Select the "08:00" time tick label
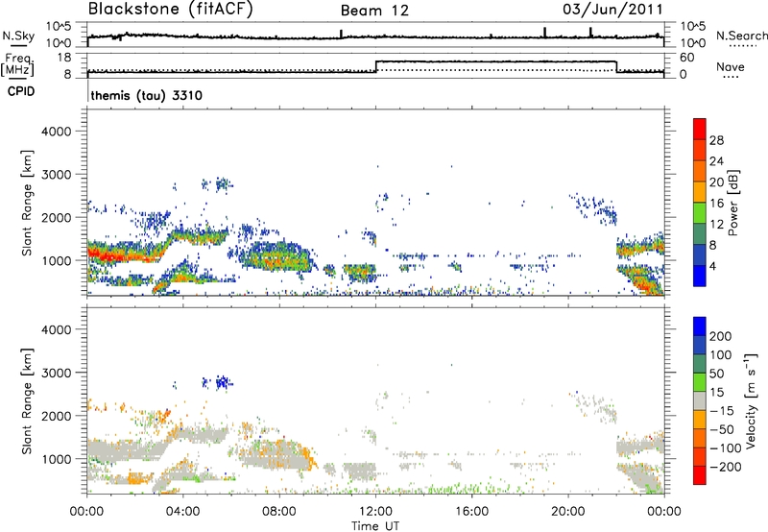 (279, 512)
